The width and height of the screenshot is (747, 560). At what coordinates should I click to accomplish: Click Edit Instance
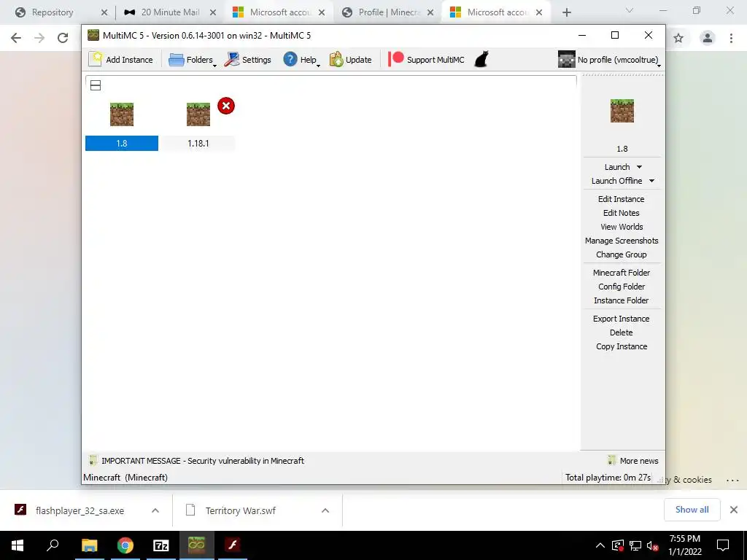(x=622, y=199)
